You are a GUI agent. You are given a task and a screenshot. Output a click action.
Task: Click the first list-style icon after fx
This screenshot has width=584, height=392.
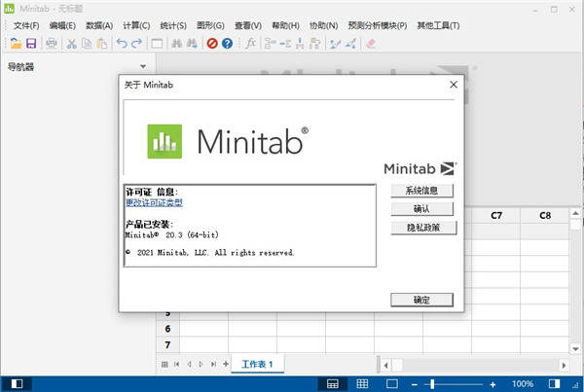(x=270, y=44)
